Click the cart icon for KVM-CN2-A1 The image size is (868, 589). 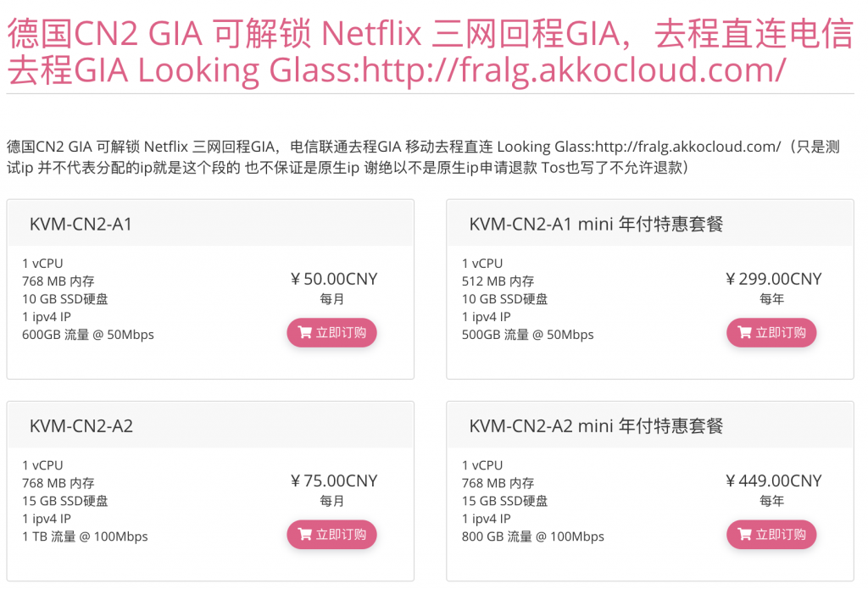(304, 332)
